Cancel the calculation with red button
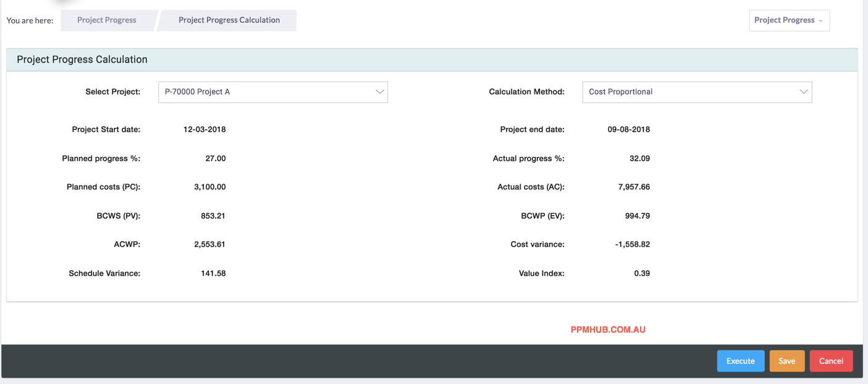Screen dimensions: 868x384 [831, 361]
